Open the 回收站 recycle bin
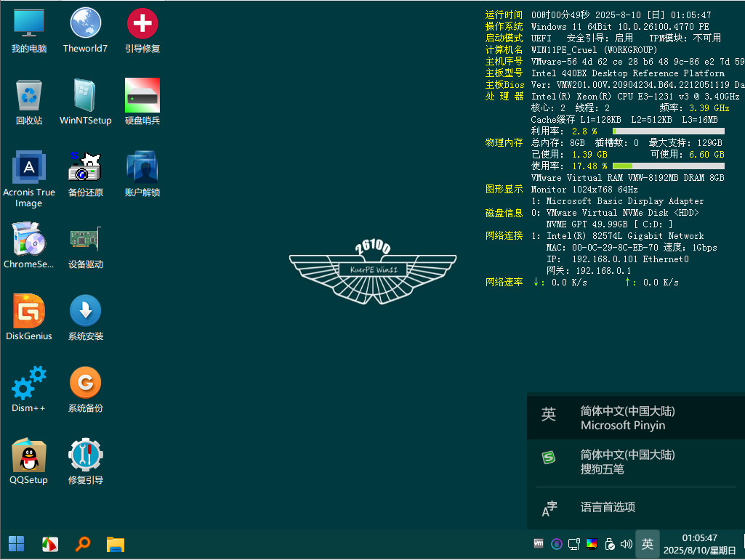The width and height of the screenshot is (745, 560). pos(29,102)
